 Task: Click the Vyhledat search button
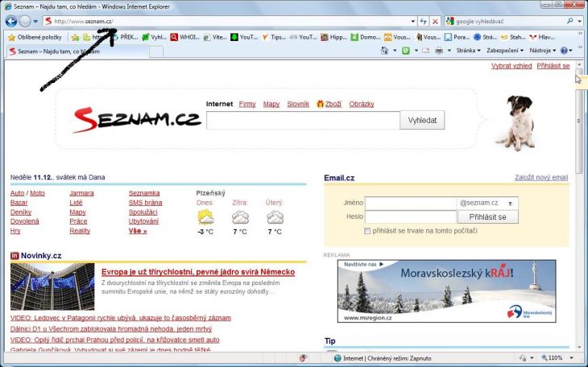pos(422,121)
